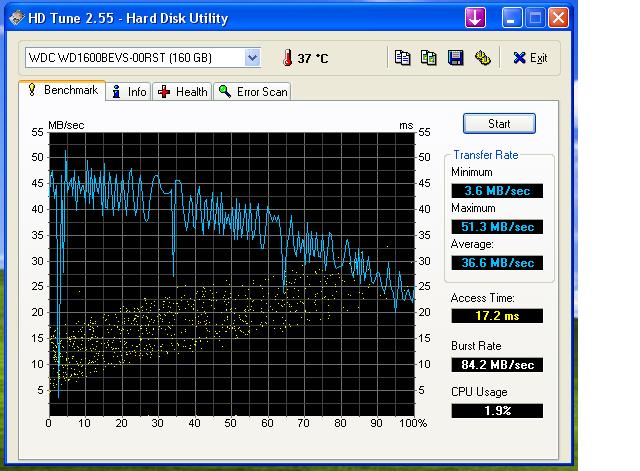640x471 pixels.
Task: Click the Access Time value 17.2 ms
Action: [x=497, y=315]
